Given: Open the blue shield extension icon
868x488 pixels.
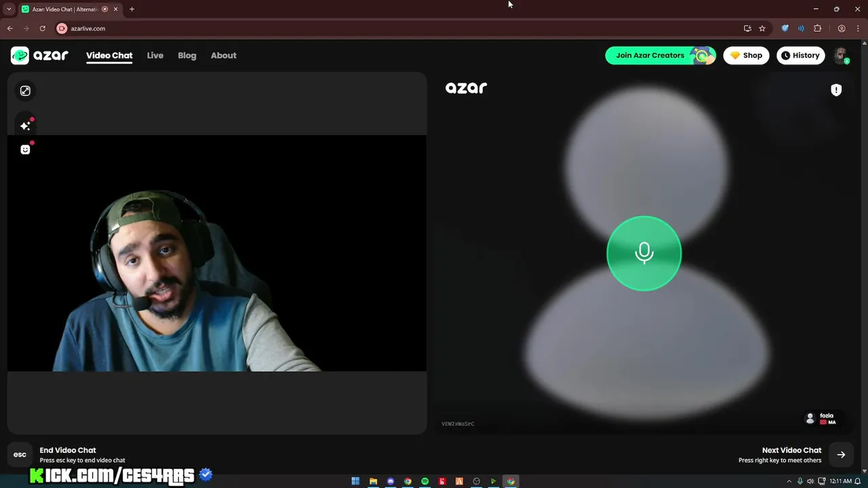Looking at the screenshot, I should [785, 28].
